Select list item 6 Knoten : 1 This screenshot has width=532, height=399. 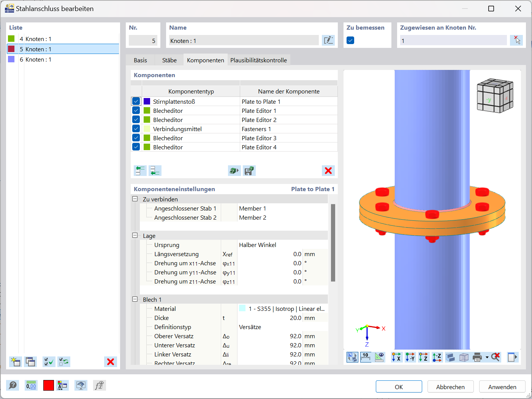tap(63, 59)
